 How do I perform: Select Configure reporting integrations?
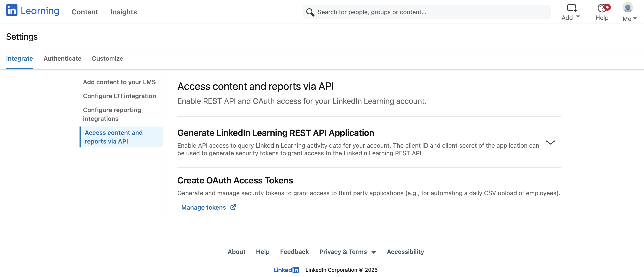coord(112,114)
